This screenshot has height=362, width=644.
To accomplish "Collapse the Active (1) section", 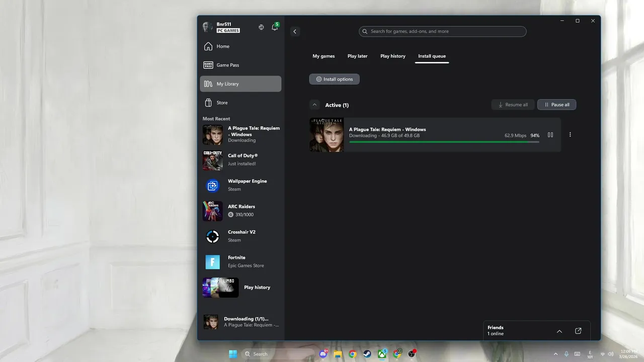I will coord(314,105).
